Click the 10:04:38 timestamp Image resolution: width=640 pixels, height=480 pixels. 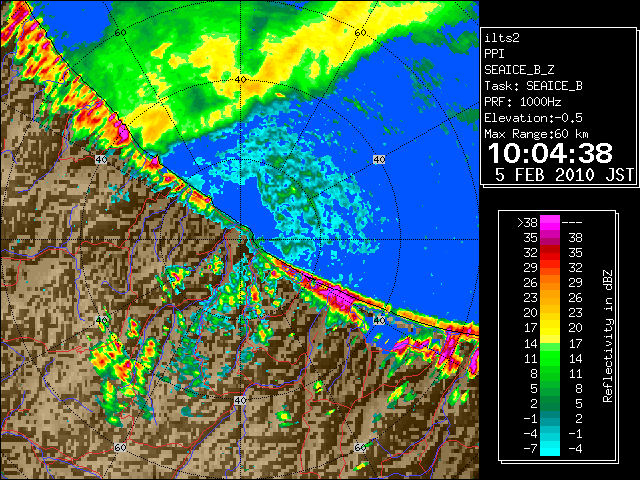point(550,153)
